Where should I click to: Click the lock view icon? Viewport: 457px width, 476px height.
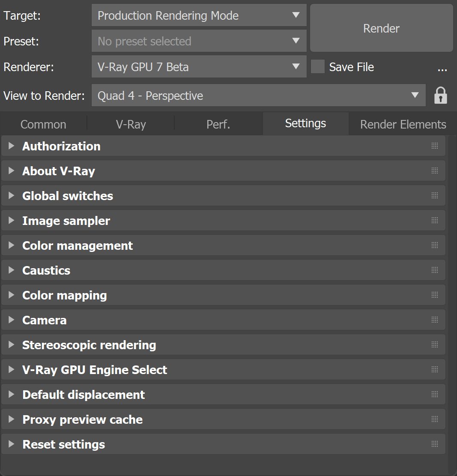[x=441, y=96]
